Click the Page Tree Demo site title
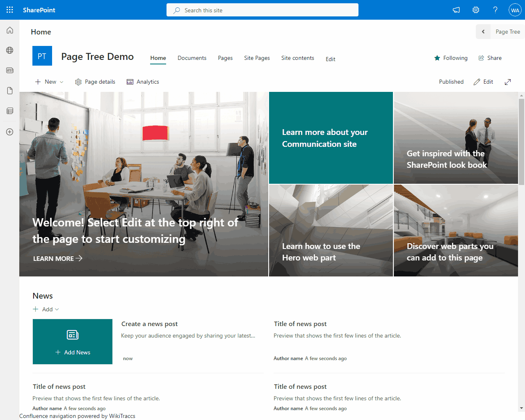525x420 pixels. click(x=98, y=57)
